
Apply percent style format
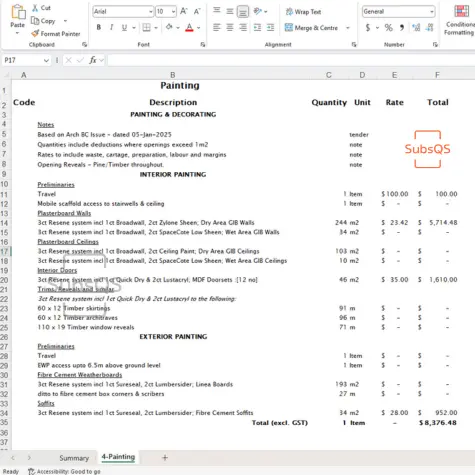(x=388, y=27)
